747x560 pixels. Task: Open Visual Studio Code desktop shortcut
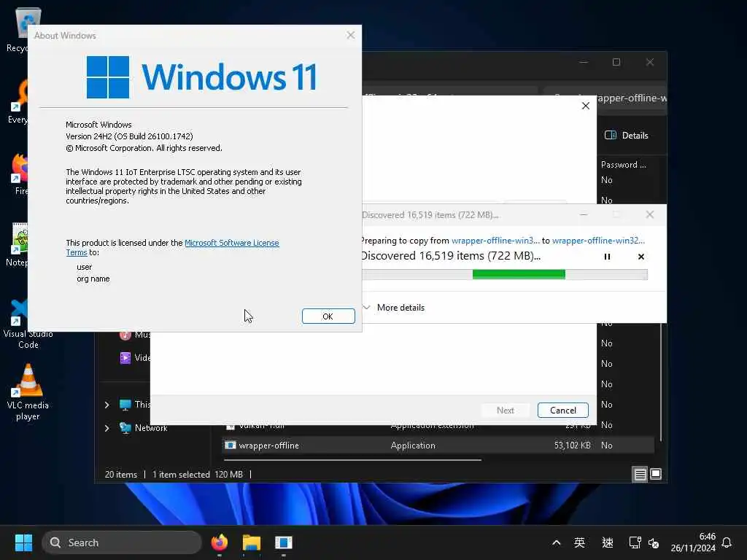[28, 324]
